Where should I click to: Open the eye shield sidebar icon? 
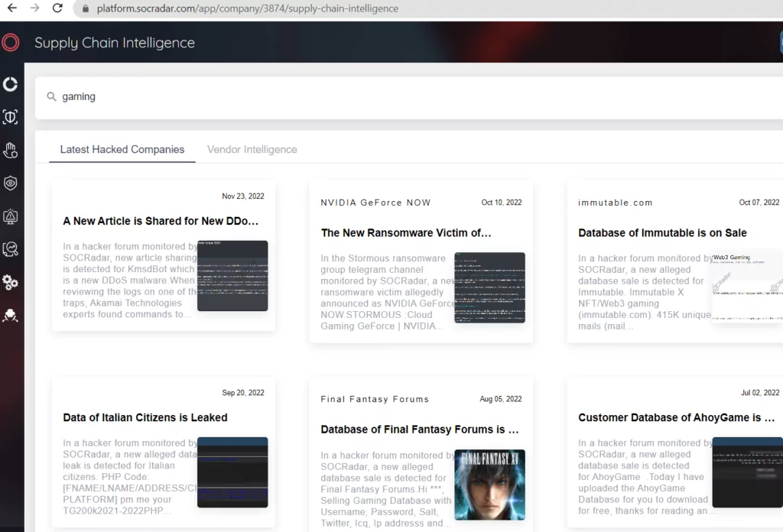[11, 183]
